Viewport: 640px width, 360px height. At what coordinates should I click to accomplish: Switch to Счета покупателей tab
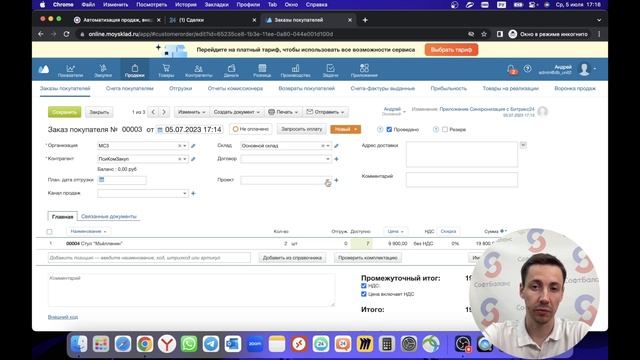[x=130, y=88]
